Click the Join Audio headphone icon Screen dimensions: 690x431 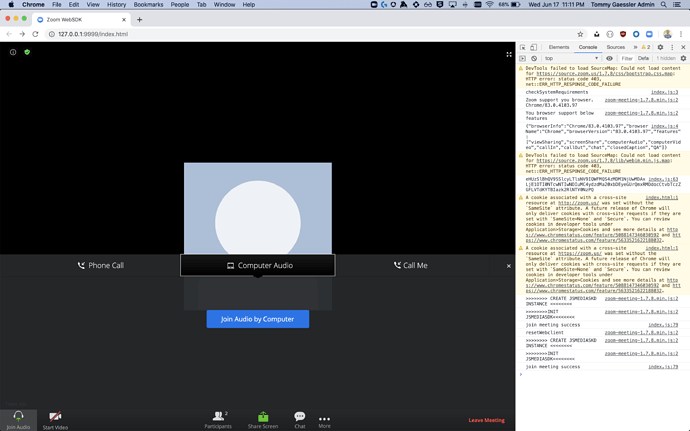tap(18, 416)
